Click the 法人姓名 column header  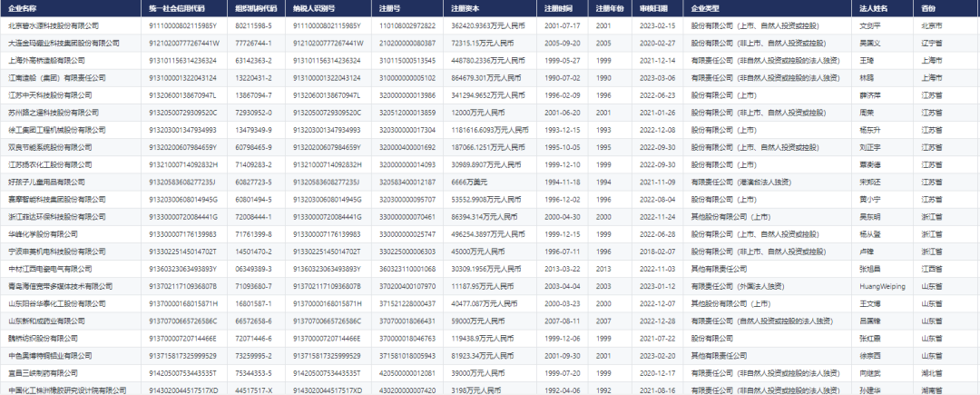[x=874, y=9]
